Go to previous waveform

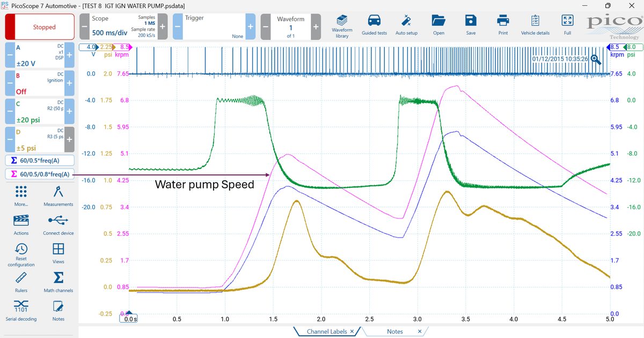266,27
